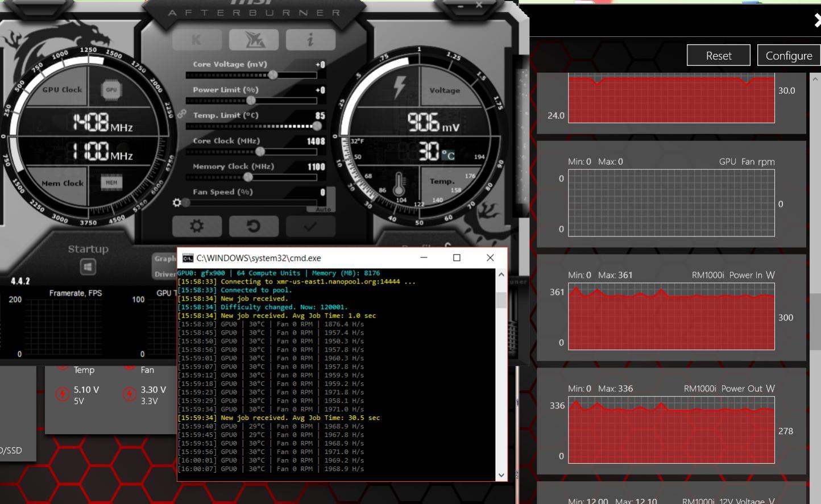821x504 pixels.
Task: Click the "Framerate, FPS" graph label
Action: (x=76, y=293)
